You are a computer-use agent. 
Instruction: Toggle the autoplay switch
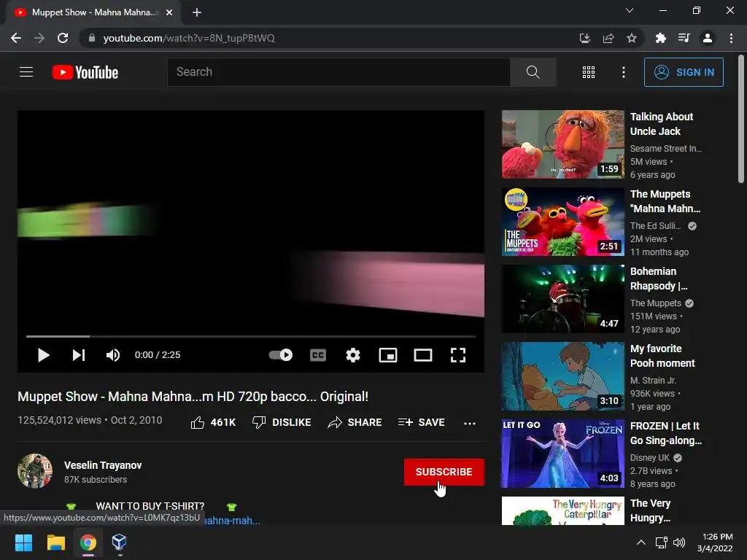tap(281, 355)
